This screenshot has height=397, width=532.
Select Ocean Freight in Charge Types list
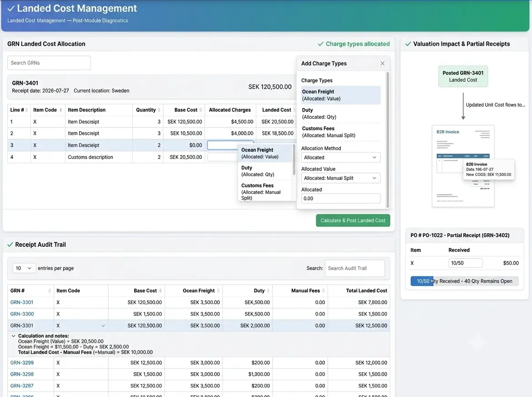click(x=341, y=95)
